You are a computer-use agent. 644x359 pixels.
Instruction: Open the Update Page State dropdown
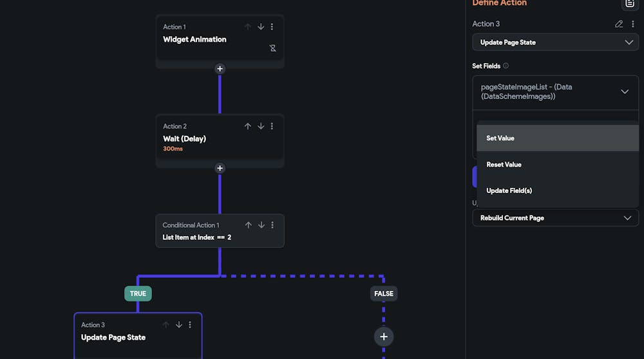pos(555,42)
